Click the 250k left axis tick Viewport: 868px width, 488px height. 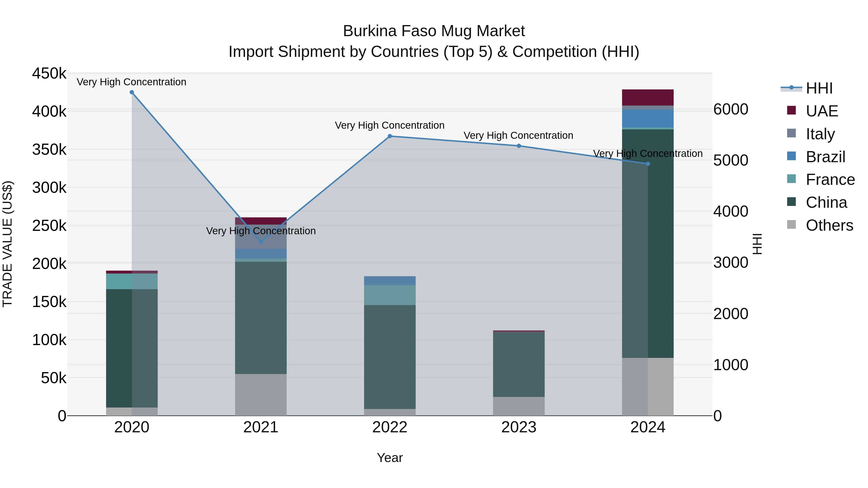(49, 226)
